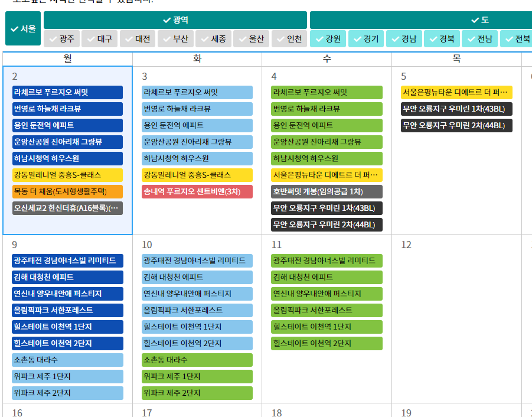Select the 월 weekday column header
Image resolution: width=532 pixels, height=417 pixels.
(x=67, y=59)
